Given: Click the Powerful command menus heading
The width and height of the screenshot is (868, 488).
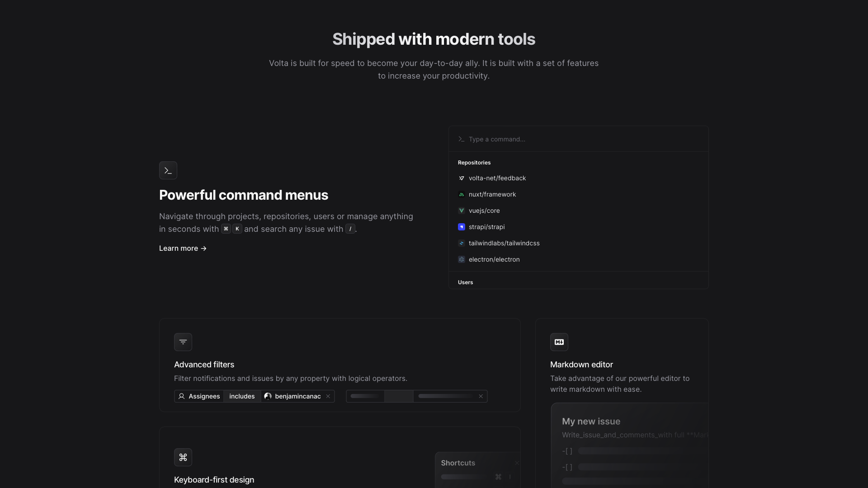Looking at the screenshot, I should click(x=244, y=195).
